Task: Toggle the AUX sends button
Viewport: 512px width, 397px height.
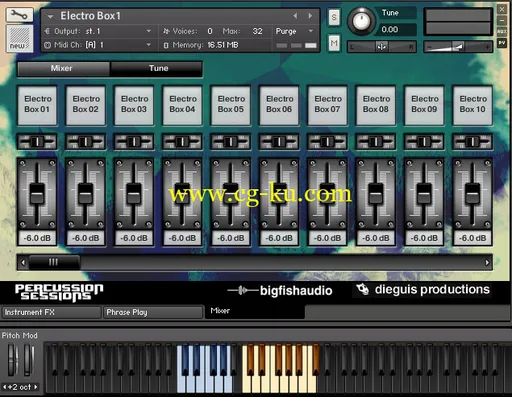Action: [501, 32]
